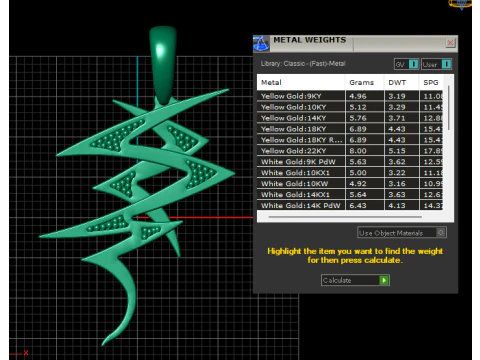Select the Yellow Gold:18KY R... row

[x=350, y=140]
